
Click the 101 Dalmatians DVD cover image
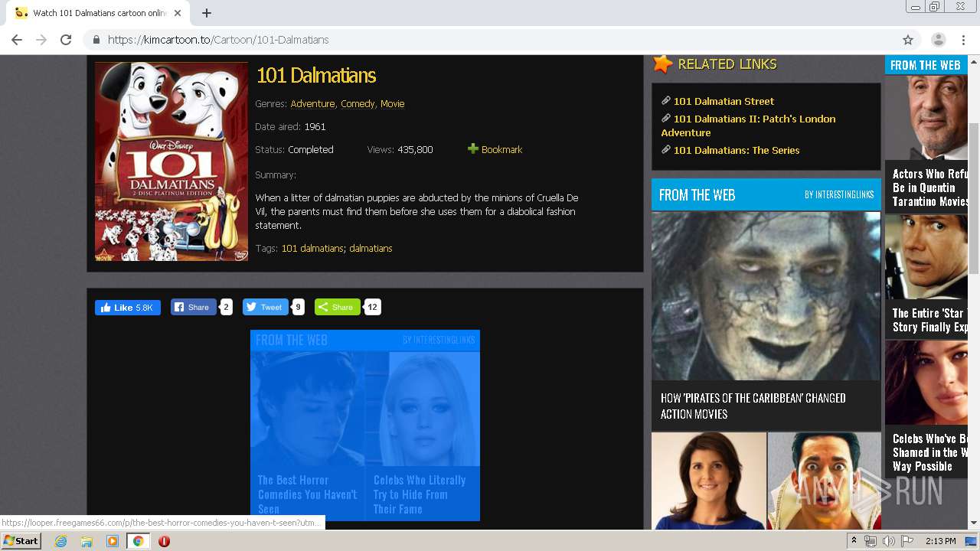pyautogui.click(x=171, y=161)
